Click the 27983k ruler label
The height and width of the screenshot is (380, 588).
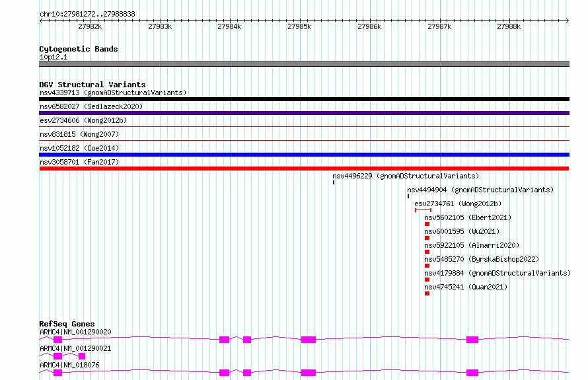[x=160, y=26]
